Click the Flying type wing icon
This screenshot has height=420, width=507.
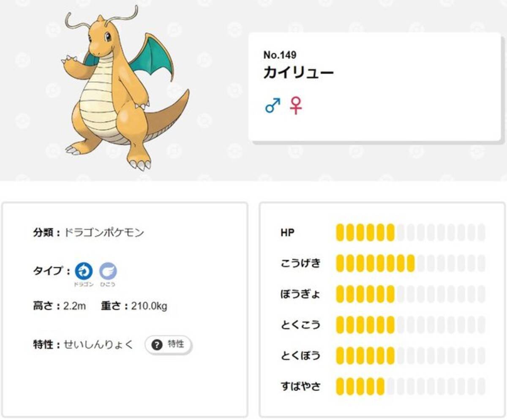pos(108,271)
